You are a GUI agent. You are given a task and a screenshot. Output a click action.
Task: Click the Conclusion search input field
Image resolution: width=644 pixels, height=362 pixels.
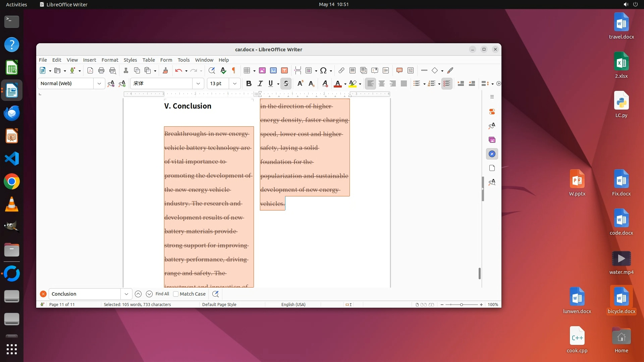click(85, 294)
